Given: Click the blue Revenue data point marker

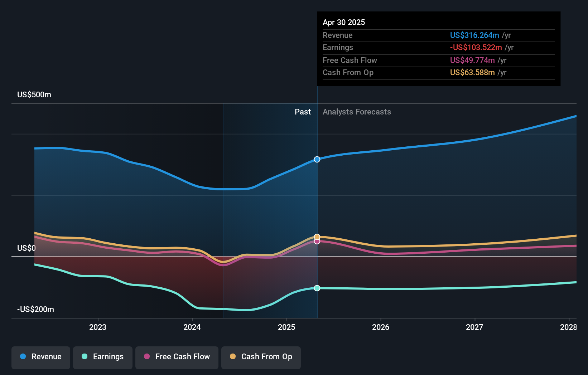Looking at the screenshot, I should 317,160.
